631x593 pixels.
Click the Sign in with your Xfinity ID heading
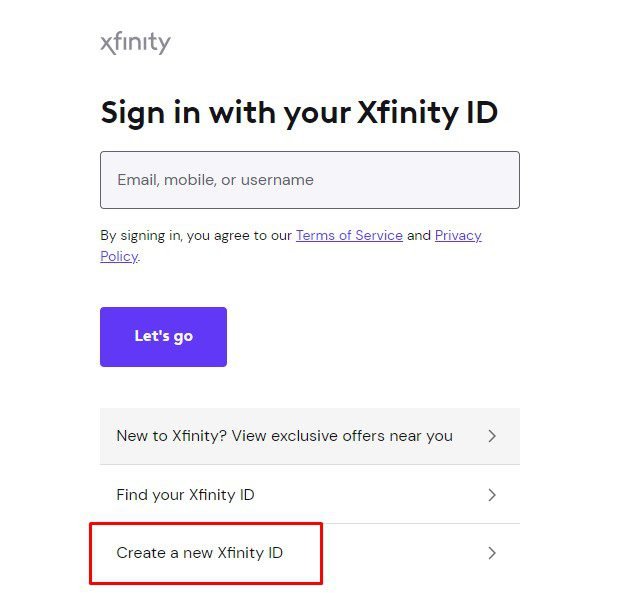(x=299, y=112)
